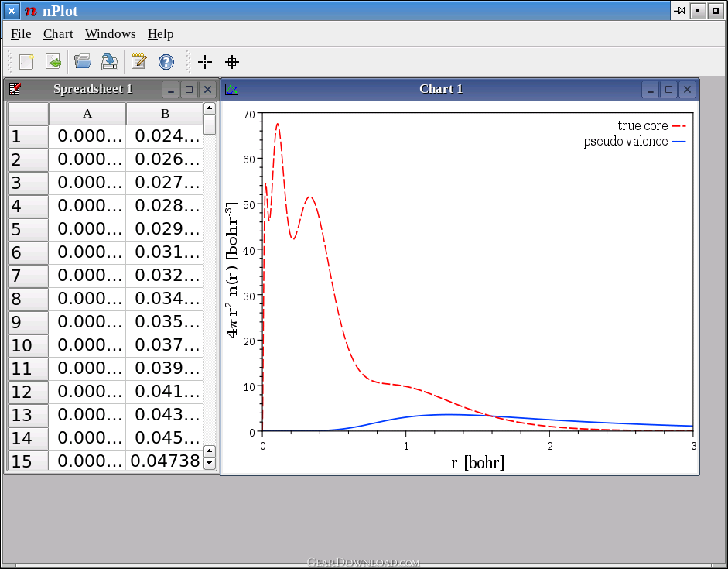Click the 'r [bohr]' x-axis label
The height and width of the screenshot is (569, 728).
pos(477,462)
